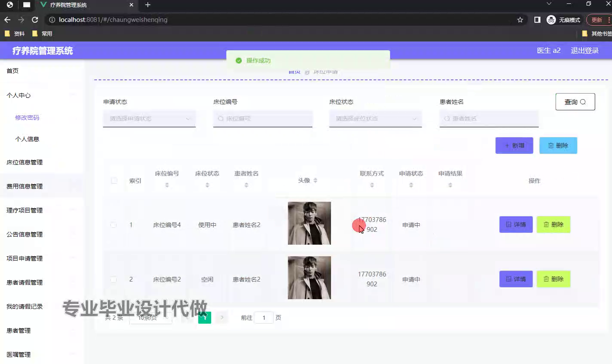The image size is (612, 364).
Task: Expand the 公告信息管理 sidebar menu
Action: click(x=42, y=234)
